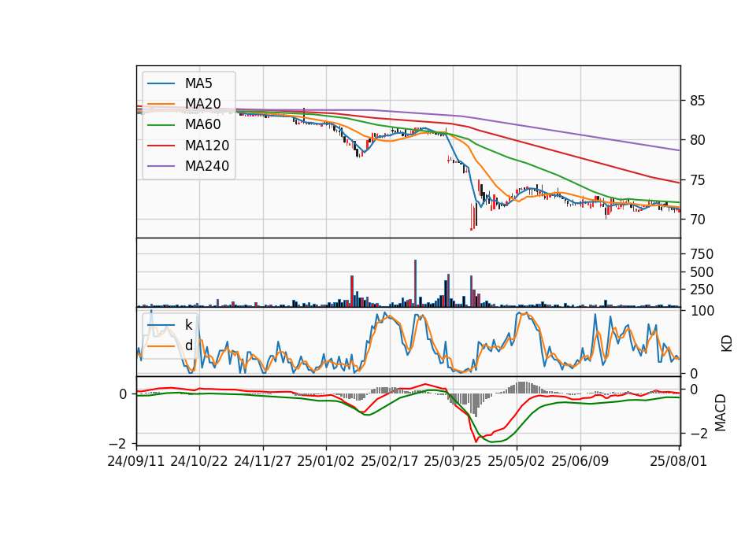The width and height of the screenshot is (756, 543).
Task: Click the red MA120 legend line sample
Action: pyautogui.click(x=161, y=146)
